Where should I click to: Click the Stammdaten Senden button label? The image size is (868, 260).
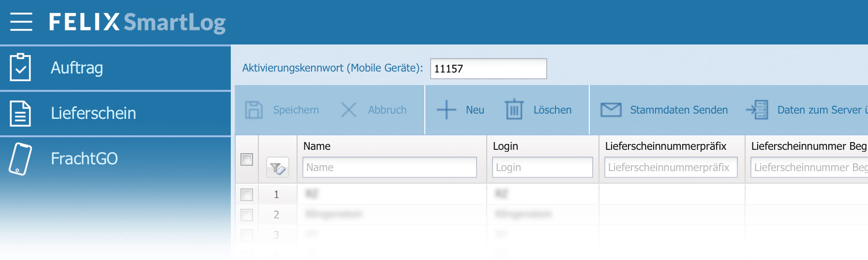pos(679,110)
